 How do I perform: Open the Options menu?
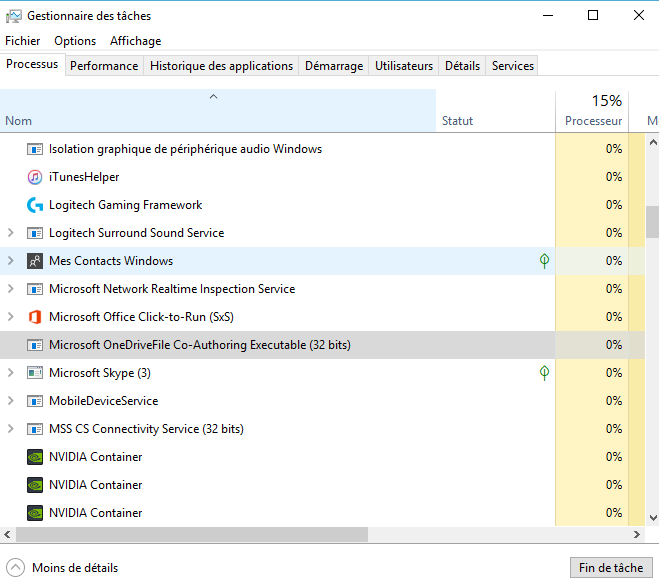coord(75,41)
